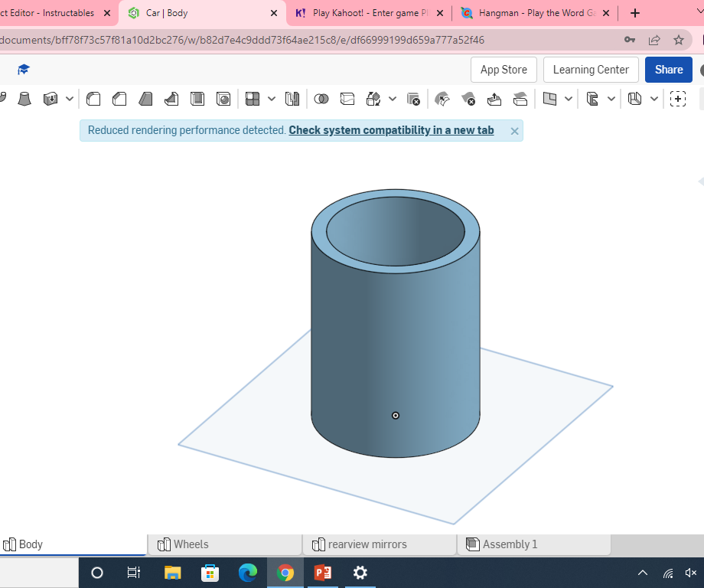Select the Plane tool

(x=549, y=99)
